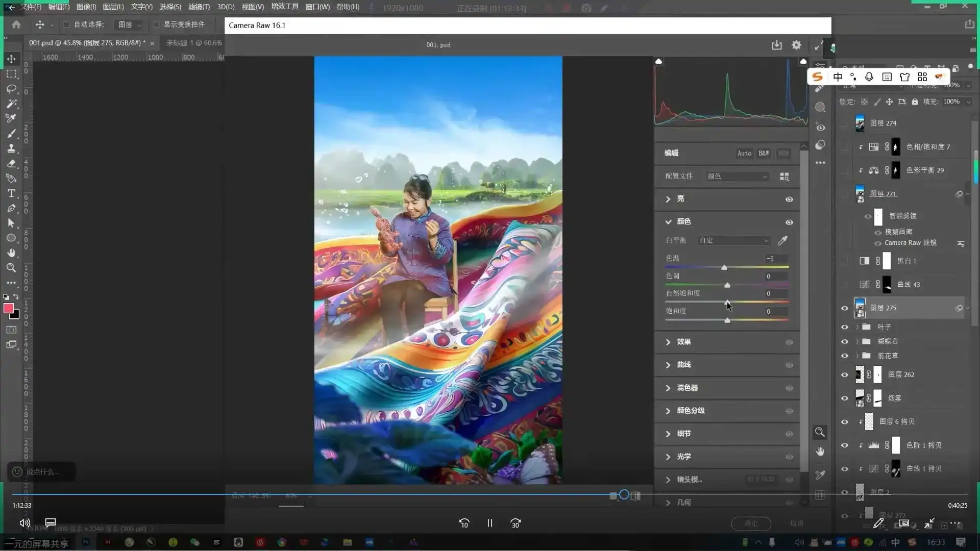Screen dimensions: 980x551
Task: Click the 色温 temperature slider handle
Action: click(724, 267)
